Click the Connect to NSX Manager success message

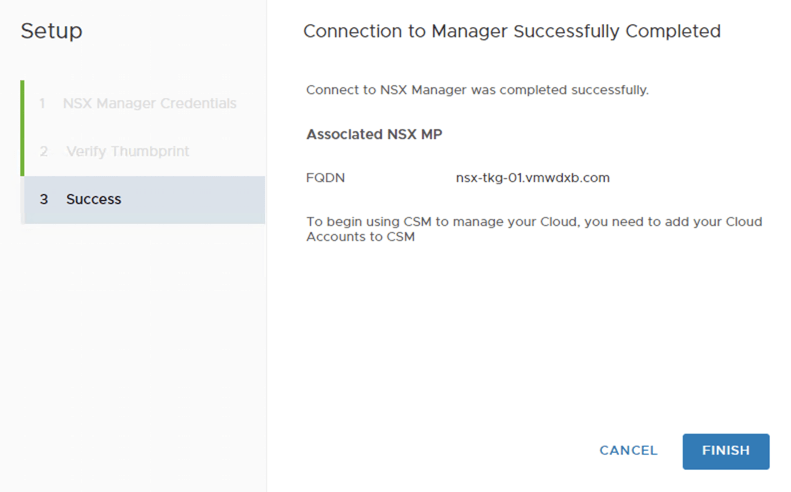(477, 90)
